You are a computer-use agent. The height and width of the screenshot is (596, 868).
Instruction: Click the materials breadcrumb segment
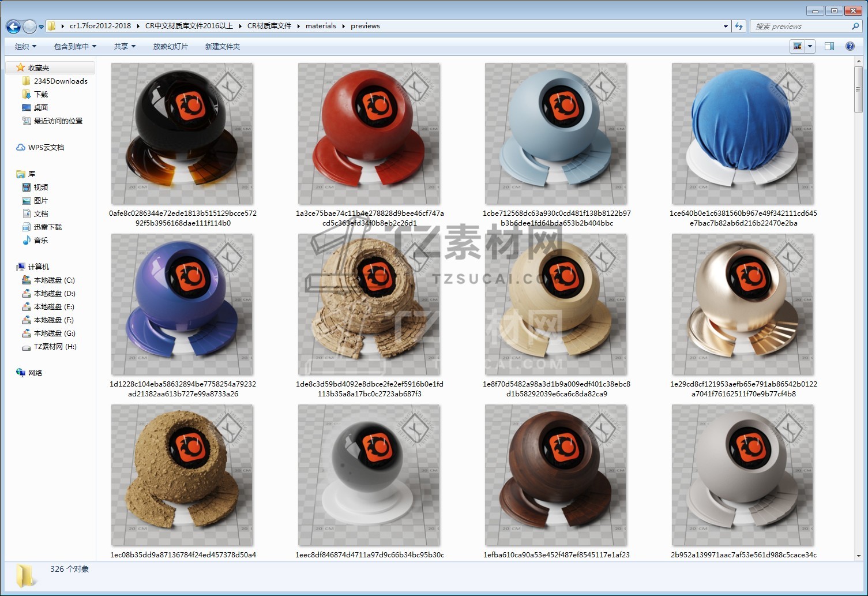point(321,26)
